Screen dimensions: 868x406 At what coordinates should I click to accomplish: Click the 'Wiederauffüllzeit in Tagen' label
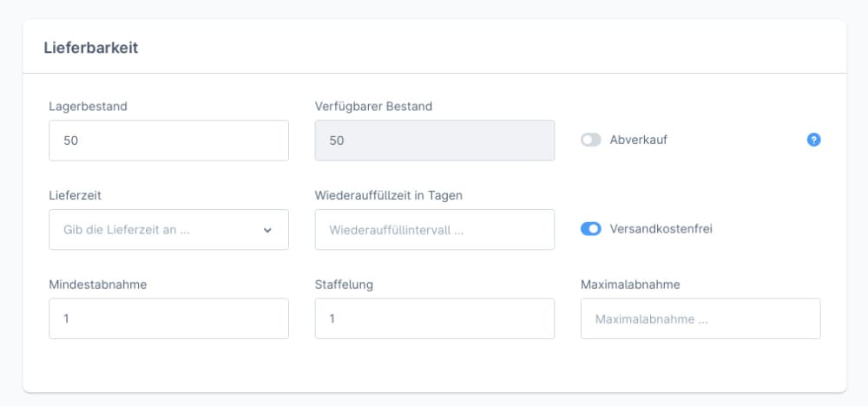tap(388, 195)
